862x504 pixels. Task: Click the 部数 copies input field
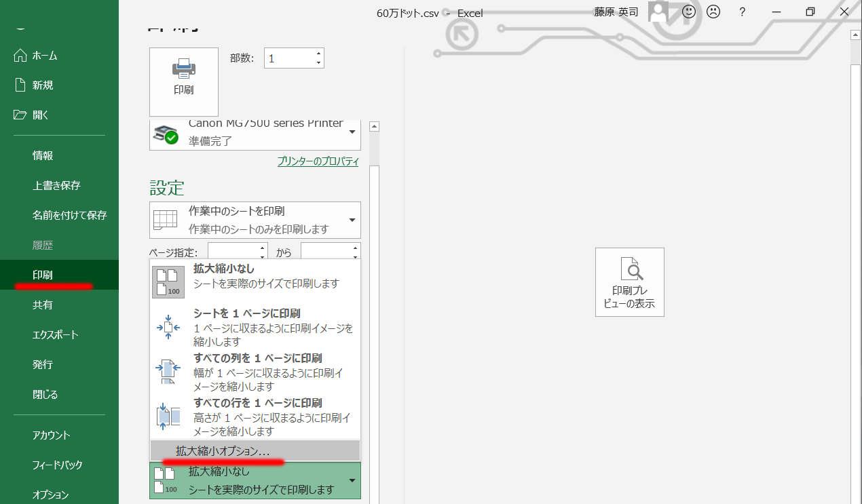click(x=288, y=58)
